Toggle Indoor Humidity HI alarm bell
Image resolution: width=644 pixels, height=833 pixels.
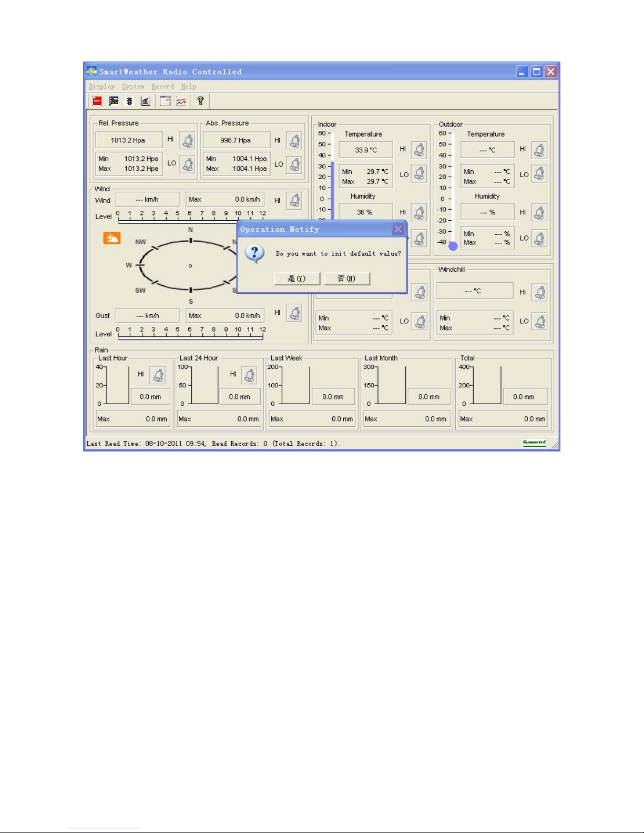(x=419, y=212)
